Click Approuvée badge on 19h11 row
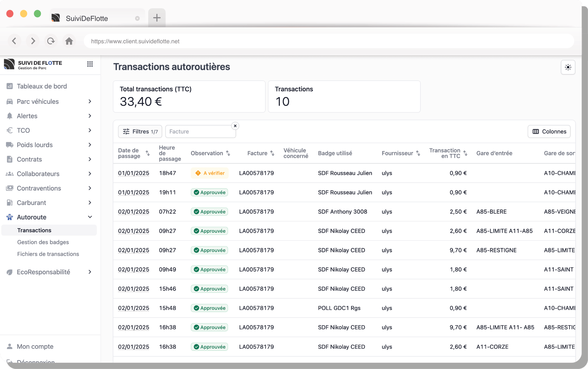The height and width of the screenshot is (369, 588). tap(209, 192)
